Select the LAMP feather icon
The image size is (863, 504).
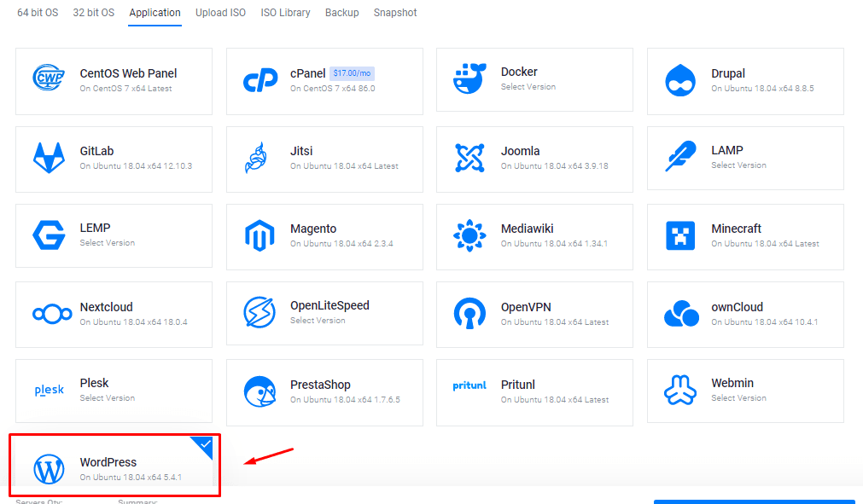680,157
